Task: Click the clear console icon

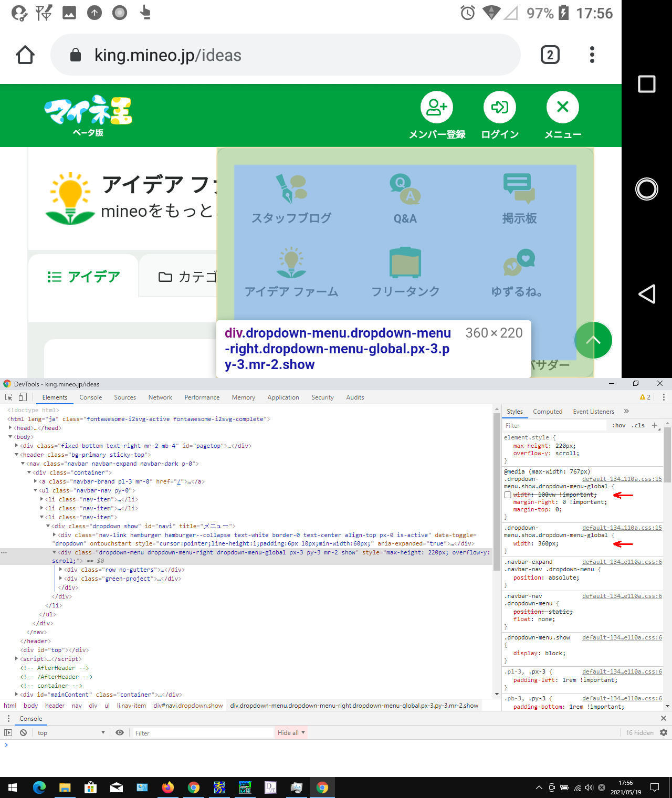Action: pyautogui.click(x=23, y=733)
